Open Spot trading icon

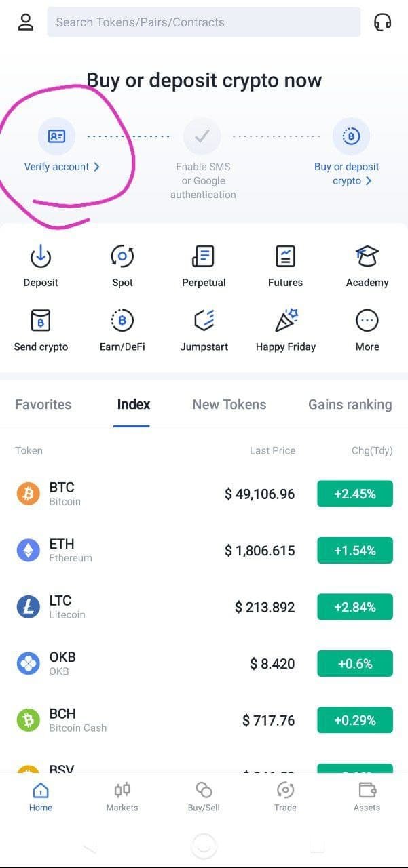pos(122,257)
